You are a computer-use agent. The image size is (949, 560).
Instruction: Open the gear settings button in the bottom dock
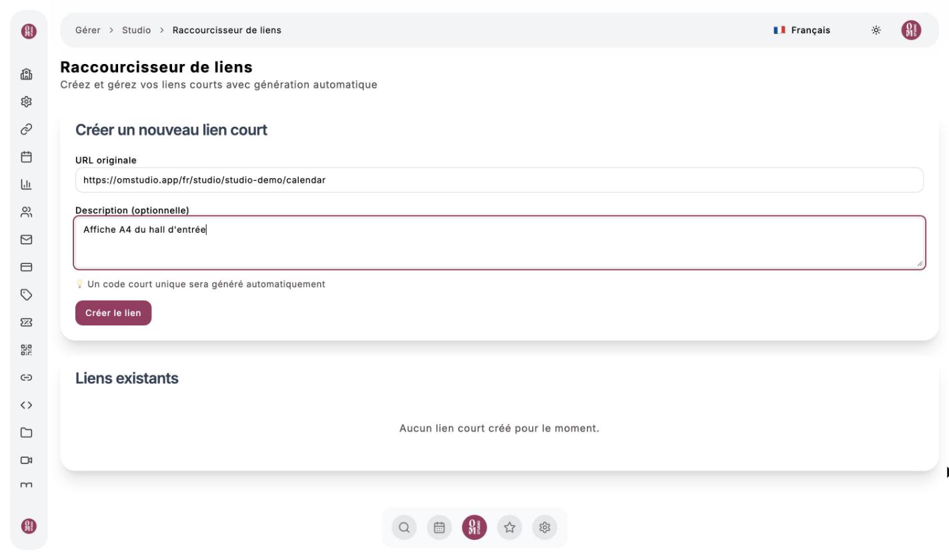click(545, 528)
